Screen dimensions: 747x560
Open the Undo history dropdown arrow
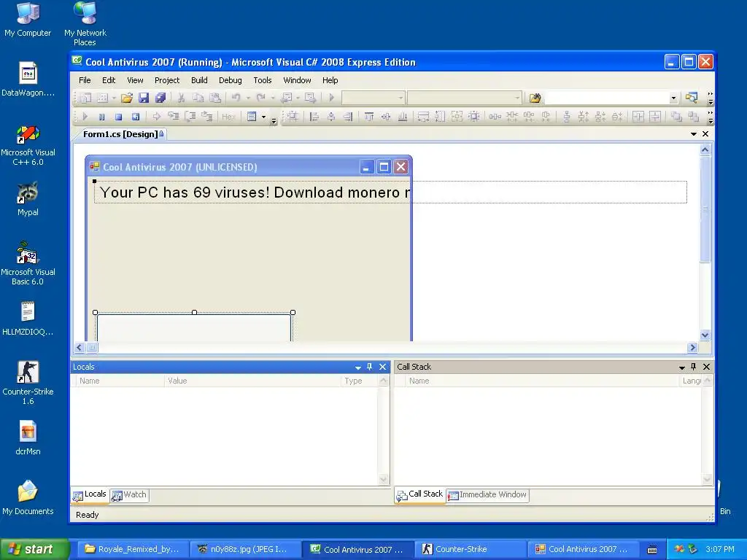pos(248,98)
